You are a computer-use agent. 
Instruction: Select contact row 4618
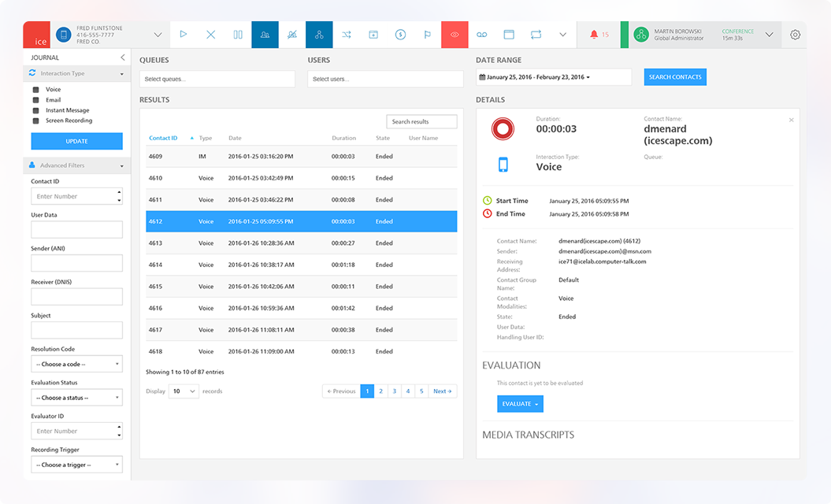302,351
